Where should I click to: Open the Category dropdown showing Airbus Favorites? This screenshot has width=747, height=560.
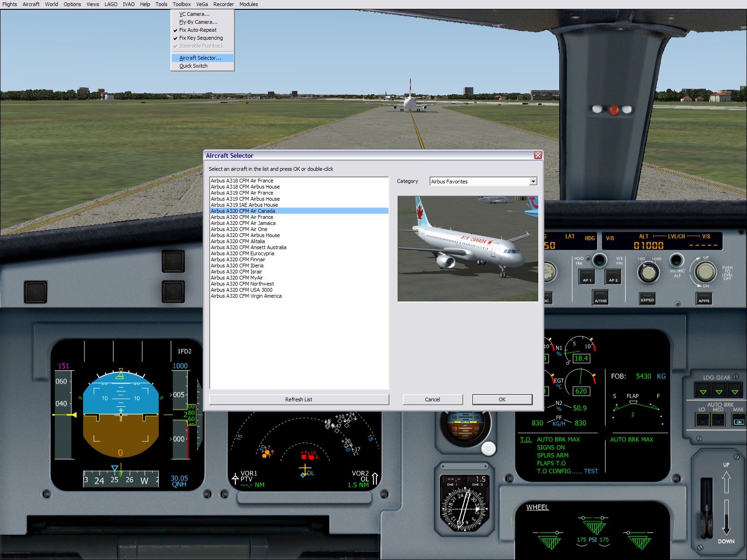click(533, 182)
